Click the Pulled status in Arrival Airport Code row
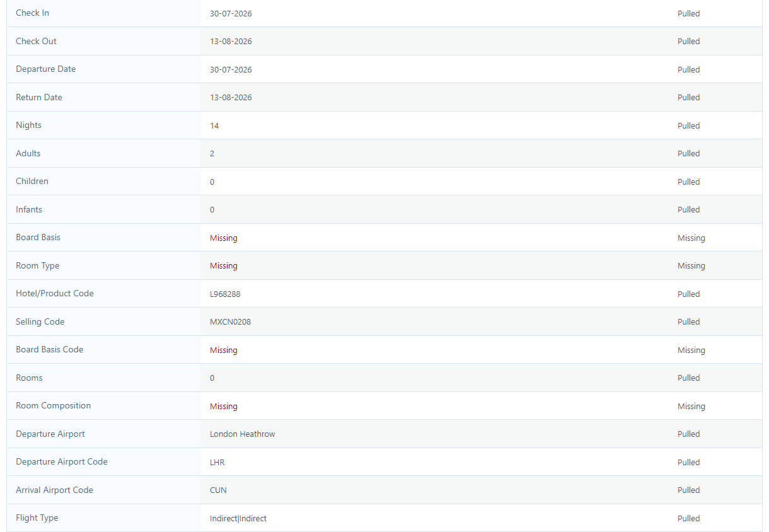The image size is (769, 532). click(x=689, y=490)
